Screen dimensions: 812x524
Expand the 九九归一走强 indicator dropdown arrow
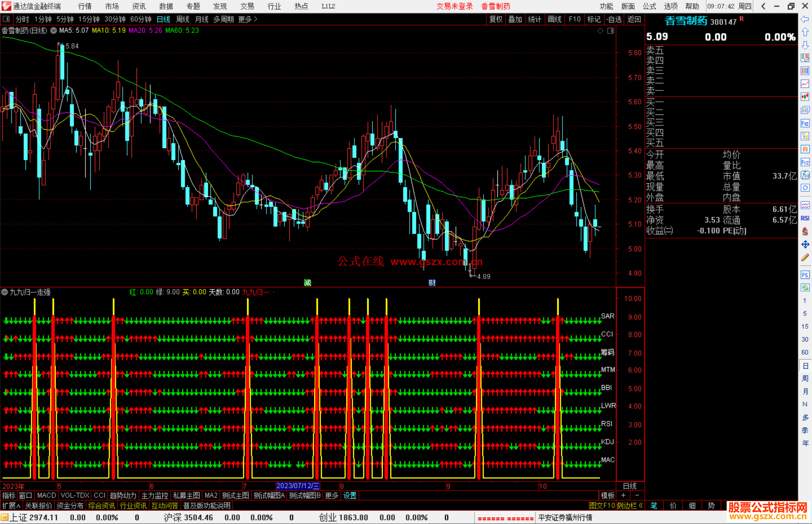pyautogui.click(x=5, y=292)
